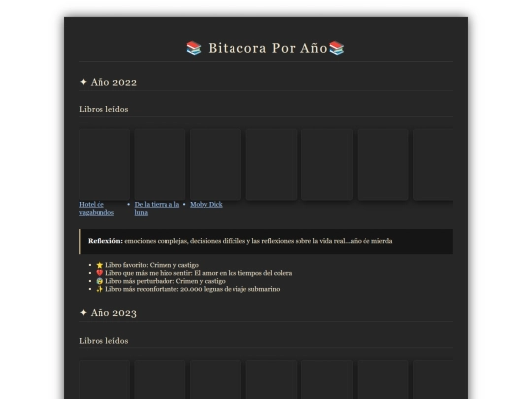Open the De la tierra a la luna link

click(157, 208)
